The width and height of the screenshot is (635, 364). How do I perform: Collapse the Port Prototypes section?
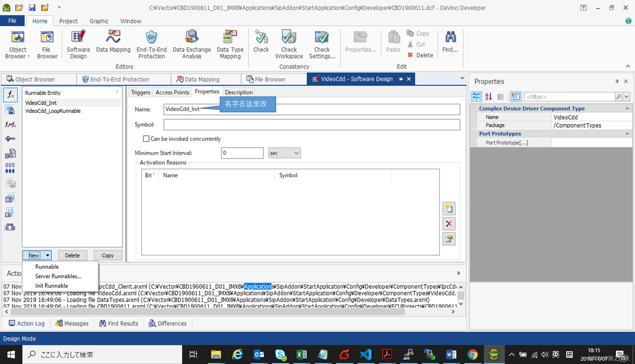(627, 133)
